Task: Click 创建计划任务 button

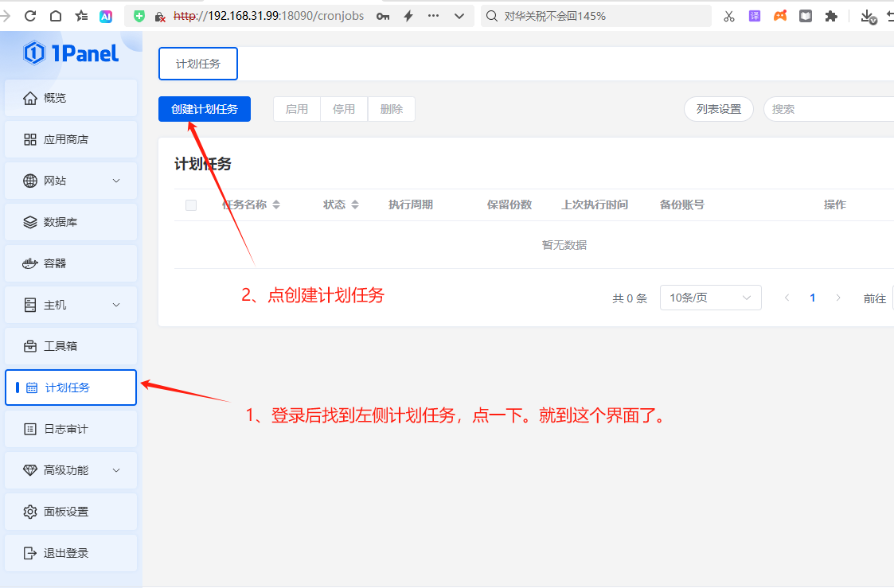Action: (205, 109)
